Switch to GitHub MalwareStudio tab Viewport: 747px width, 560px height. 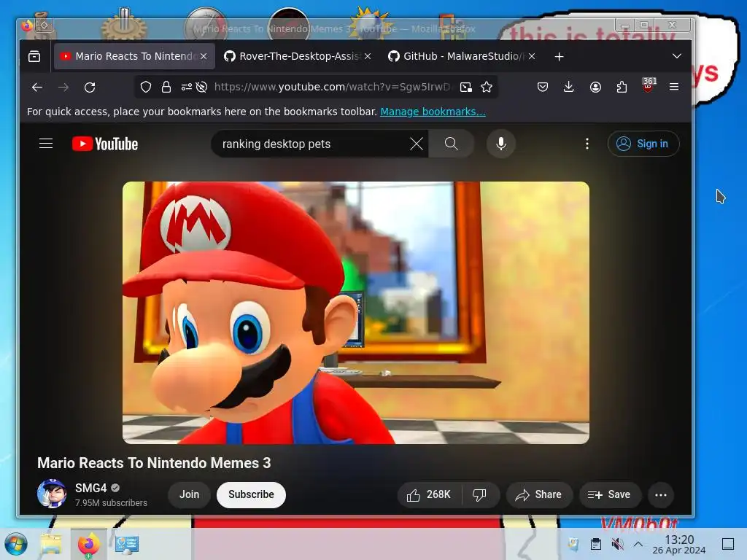pos(462,56)
